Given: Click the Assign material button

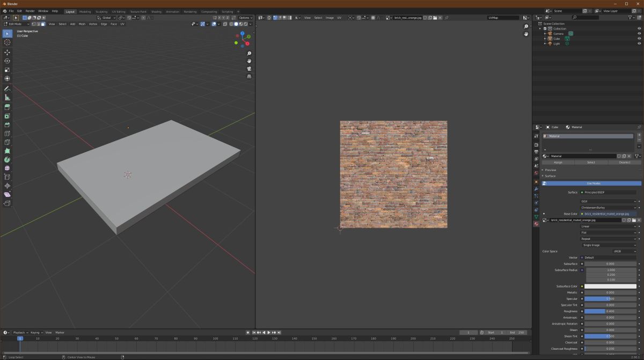Looking at the screenshot, I should (x=558, y=162).
